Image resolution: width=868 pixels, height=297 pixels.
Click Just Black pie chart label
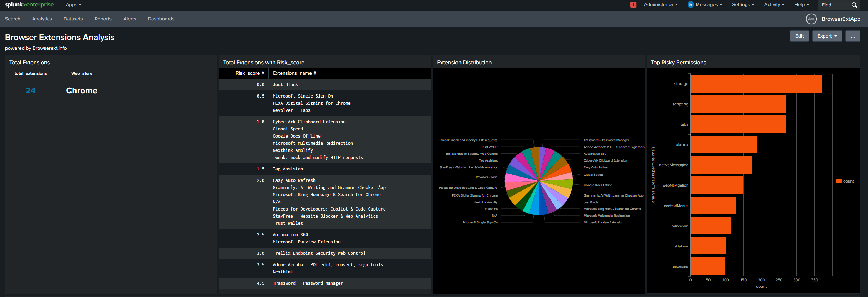[591, 202]
